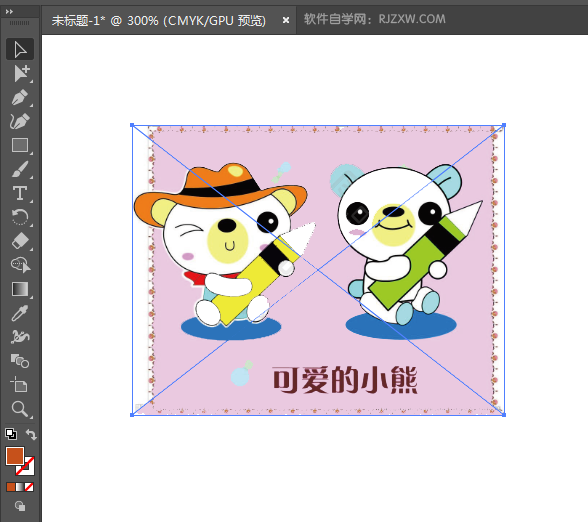Close the 未标题-1 document tab
Viewport: 588px width, 522px height.
[x=286, y=20]
